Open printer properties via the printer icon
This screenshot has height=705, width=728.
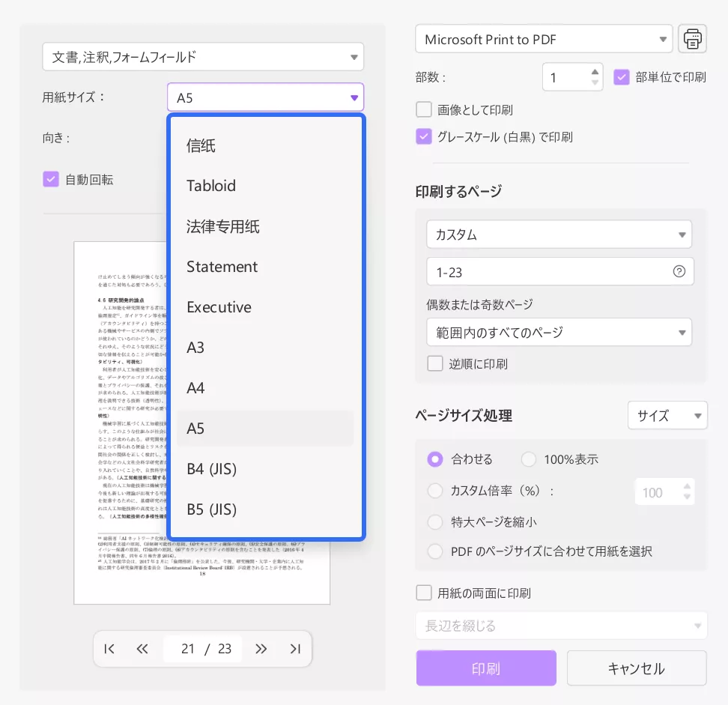(x=692, y=39)
